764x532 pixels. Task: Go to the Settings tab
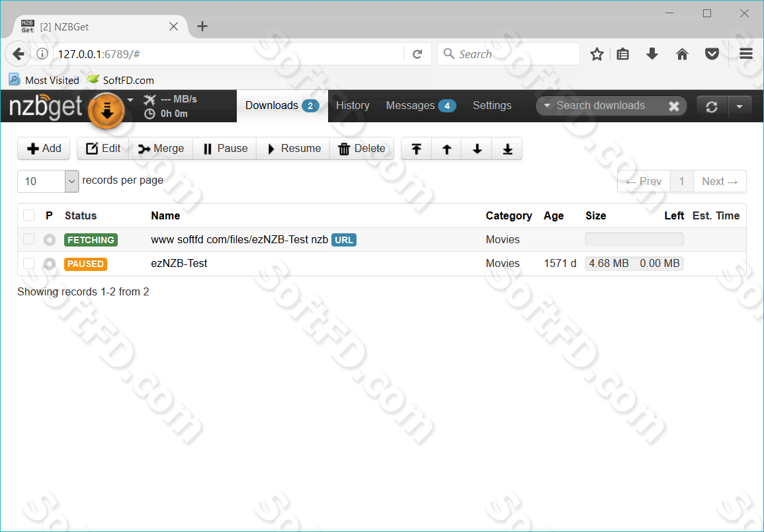pos(492,106)
